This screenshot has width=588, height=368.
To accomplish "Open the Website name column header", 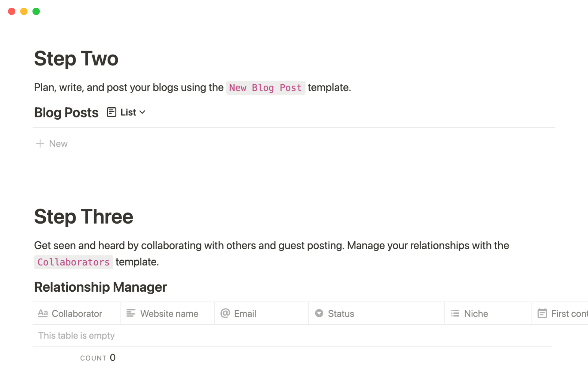I will pos(169,313).
